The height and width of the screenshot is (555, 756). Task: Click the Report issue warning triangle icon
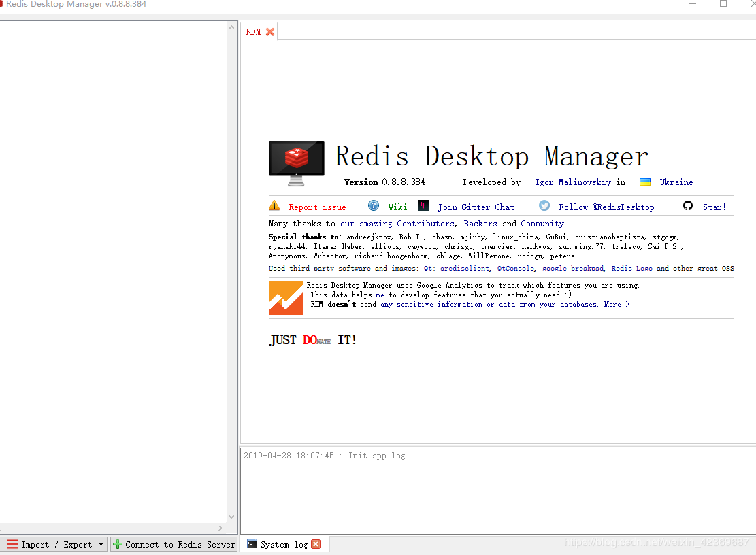(274, 205)
